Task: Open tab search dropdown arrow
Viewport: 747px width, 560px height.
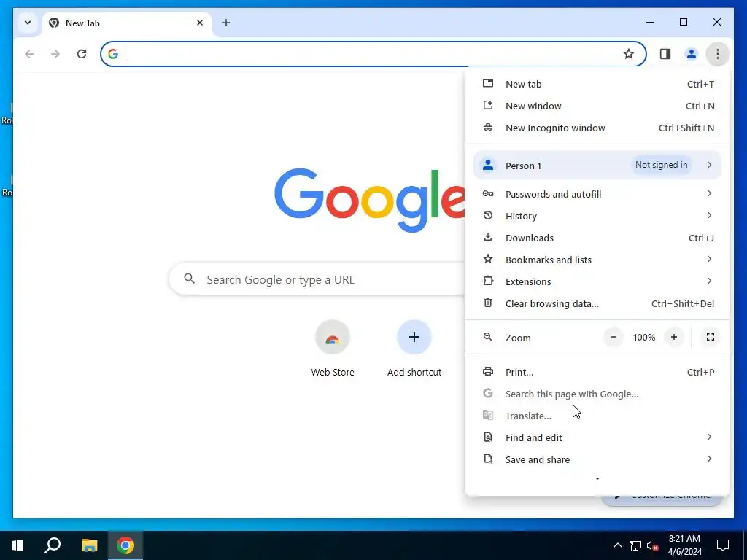Action: click(28, 23)
